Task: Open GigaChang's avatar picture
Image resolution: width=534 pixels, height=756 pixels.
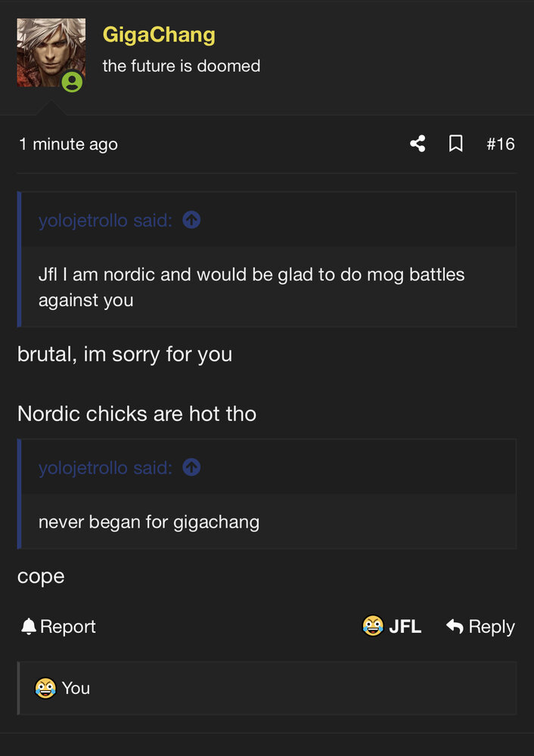Action: 51,53
